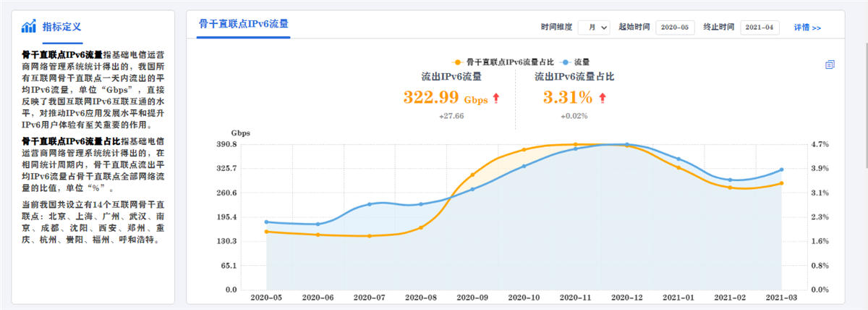868x310 pixels.
Task: Select the 骨干直联点IPv6流量 tab
Action: tap(244, 24)
